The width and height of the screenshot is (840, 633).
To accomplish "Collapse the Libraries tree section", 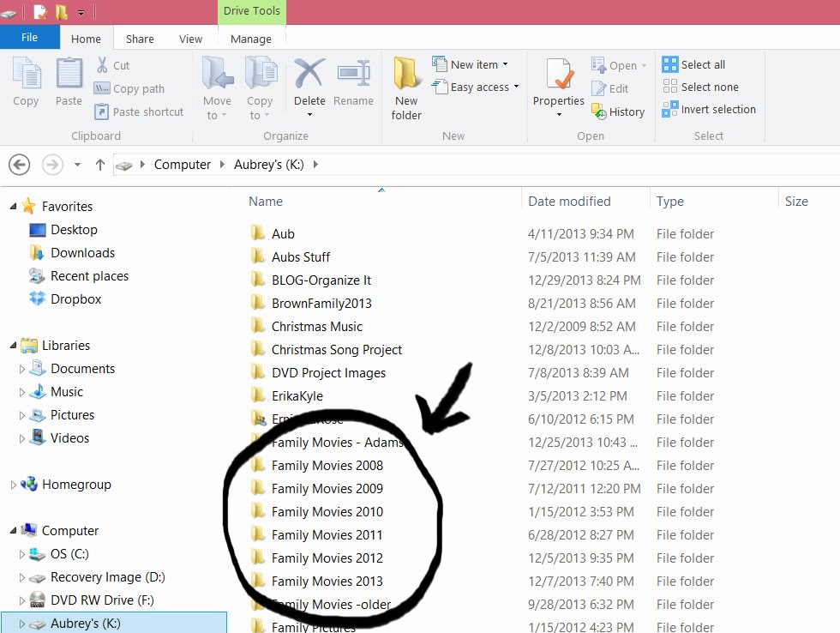I will [13, 345].
